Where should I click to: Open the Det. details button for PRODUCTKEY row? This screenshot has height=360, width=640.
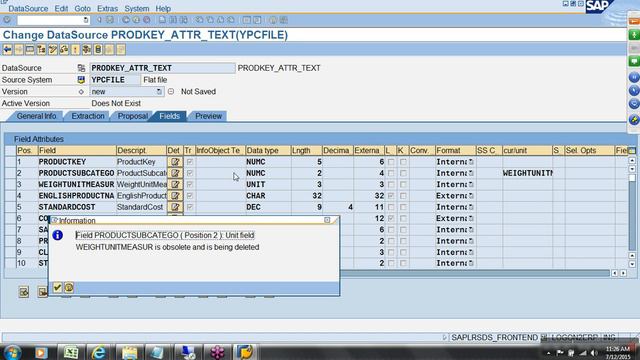175,162
